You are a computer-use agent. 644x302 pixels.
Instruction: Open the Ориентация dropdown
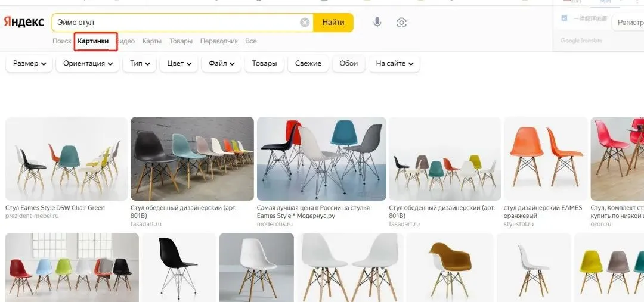tap(88, 64)
